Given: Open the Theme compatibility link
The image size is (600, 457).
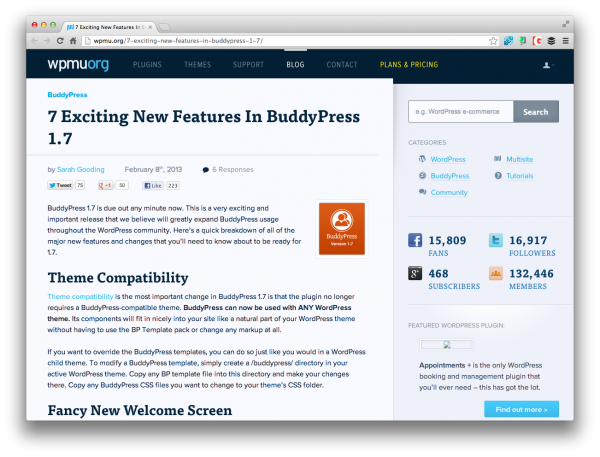Looking at the screenshot, I should point(80,296).
